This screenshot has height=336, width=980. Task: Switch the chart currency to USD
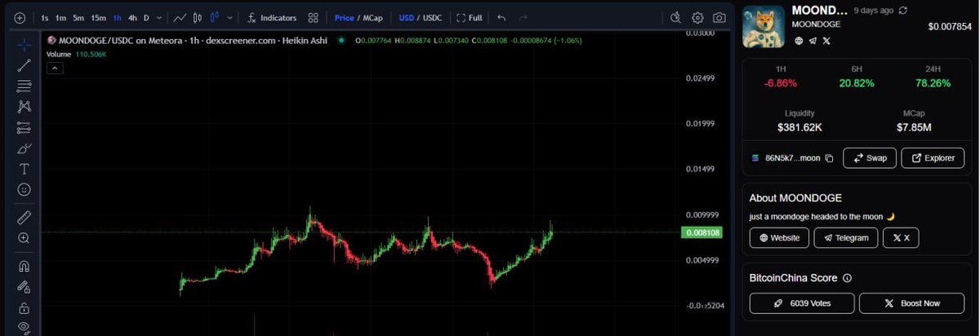pos(406,17)
